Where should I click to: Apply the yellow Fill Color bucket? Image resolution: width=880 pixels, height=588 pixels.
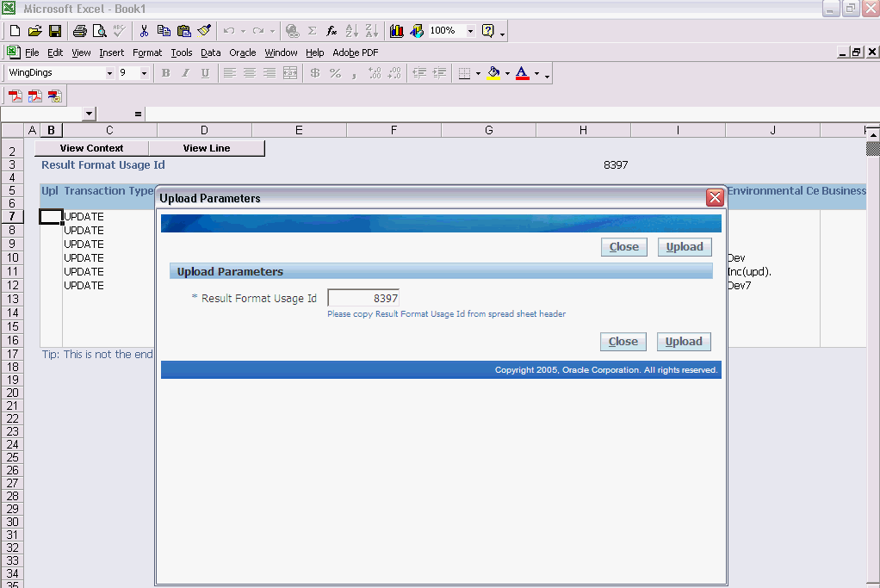point(494,73)
